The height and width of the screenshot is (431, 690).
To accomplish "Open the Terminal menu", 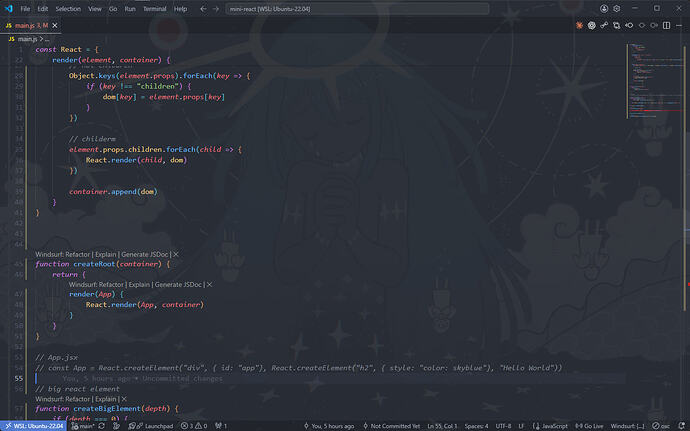I will coord(155,9).
